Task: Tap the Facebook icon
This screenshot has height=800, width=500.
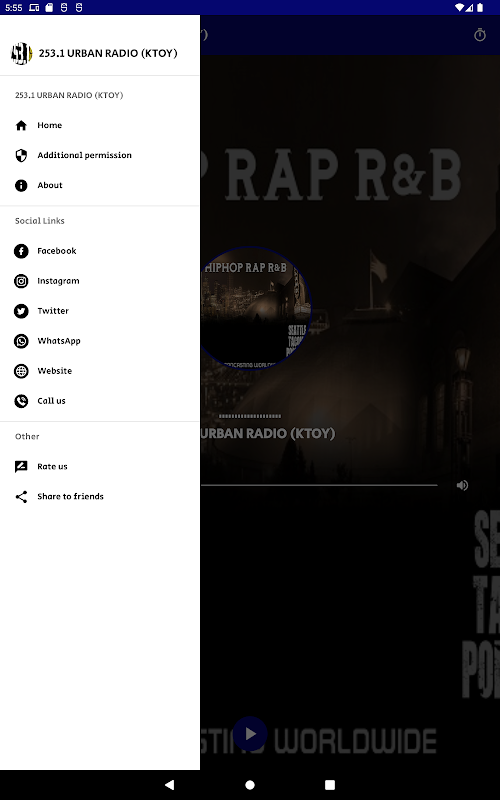Action: (x=21, y=251)
